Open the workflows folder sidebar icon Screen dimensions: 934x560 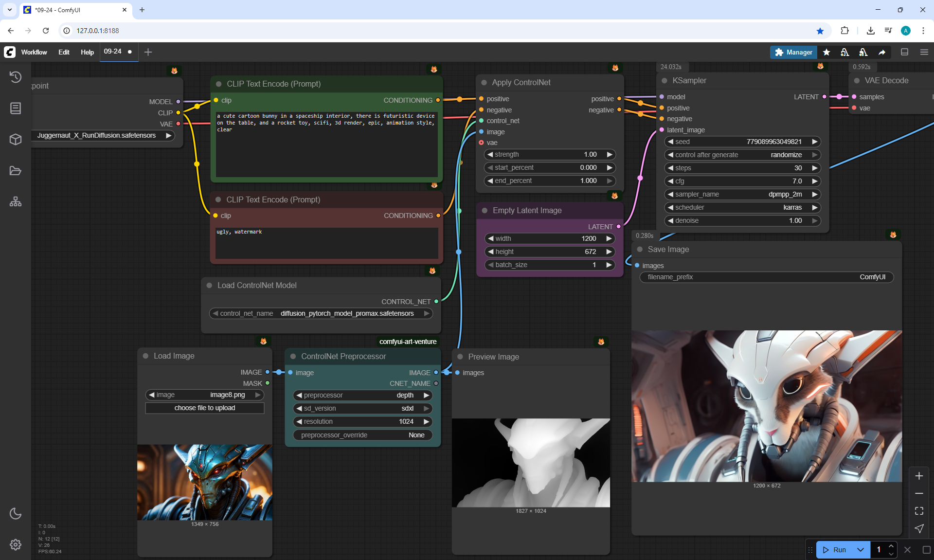point(16,171)
